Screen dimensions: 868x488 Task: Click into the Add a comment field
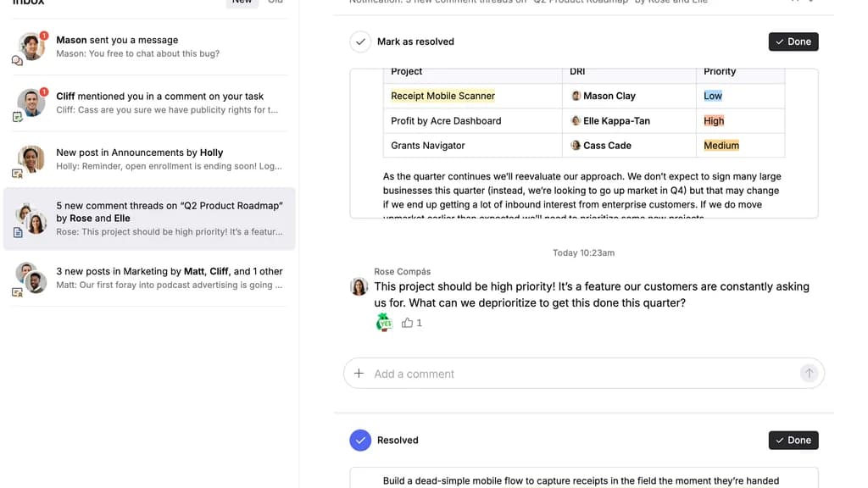576,374
